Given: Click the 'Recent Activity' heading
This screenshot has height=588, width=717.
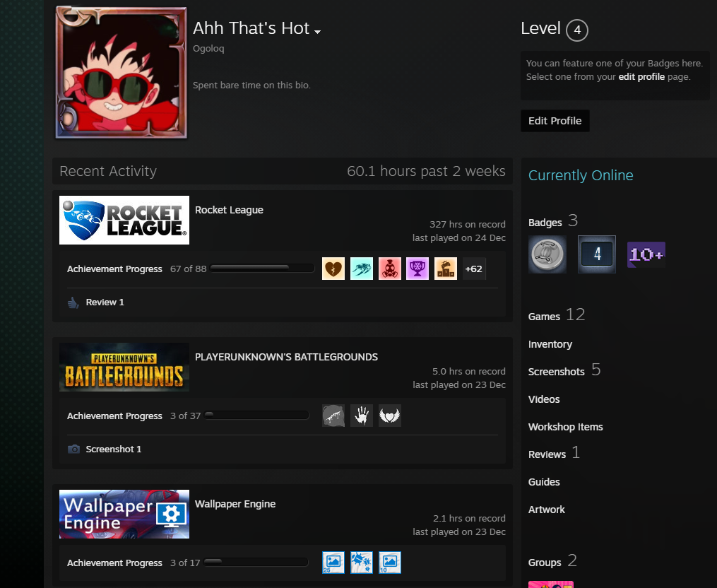Looking at the screenshot, I should click(108, 171).
